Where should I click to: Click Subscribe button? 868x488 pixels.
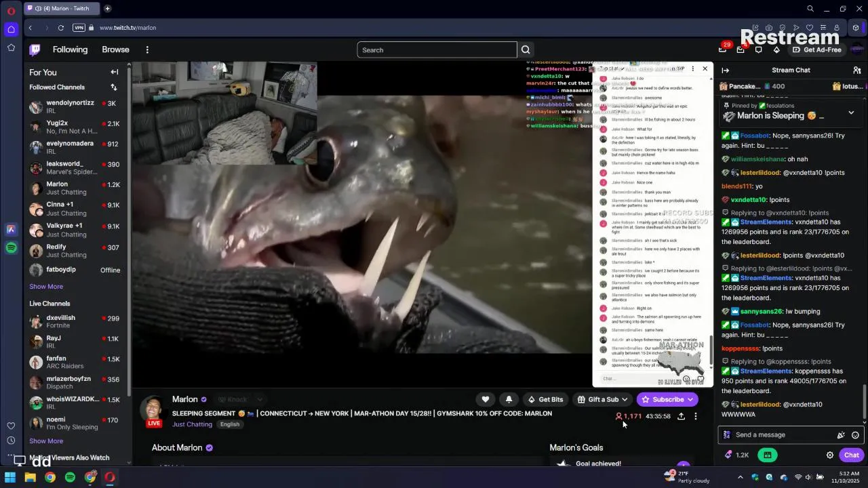667,399
